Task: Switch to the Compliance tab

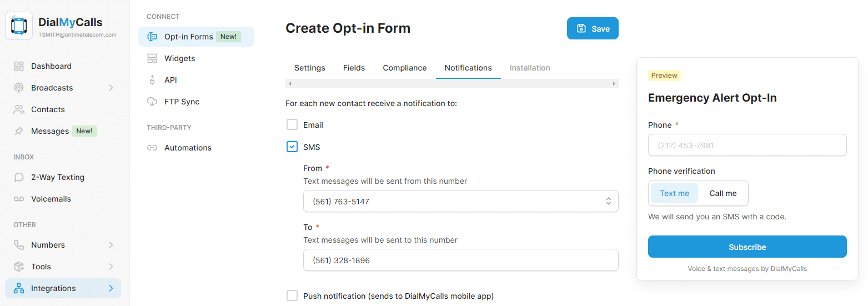Action: (x=404, y=68)
